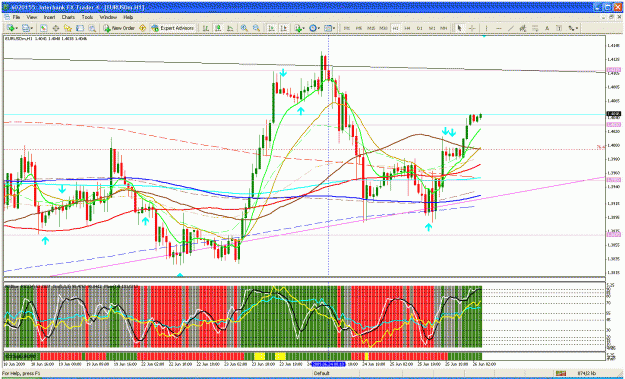Open the File menu

pos(16,17)
